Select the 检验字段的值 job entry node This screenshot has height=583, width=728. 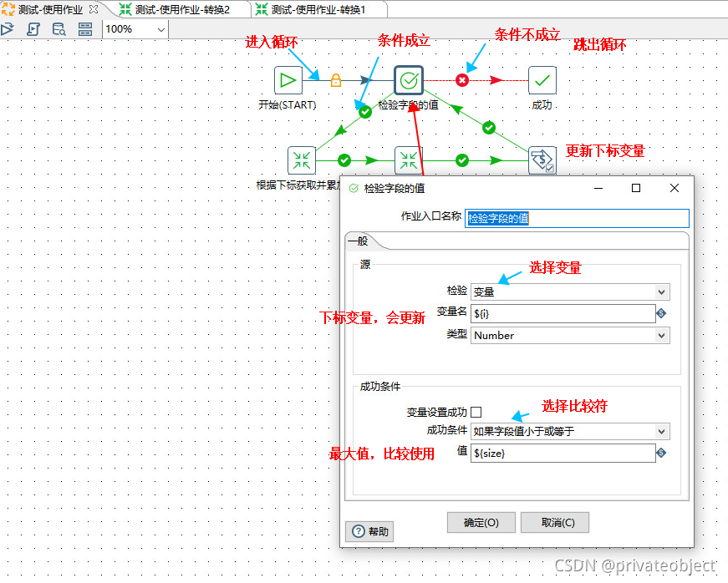(x=409, y=80)
